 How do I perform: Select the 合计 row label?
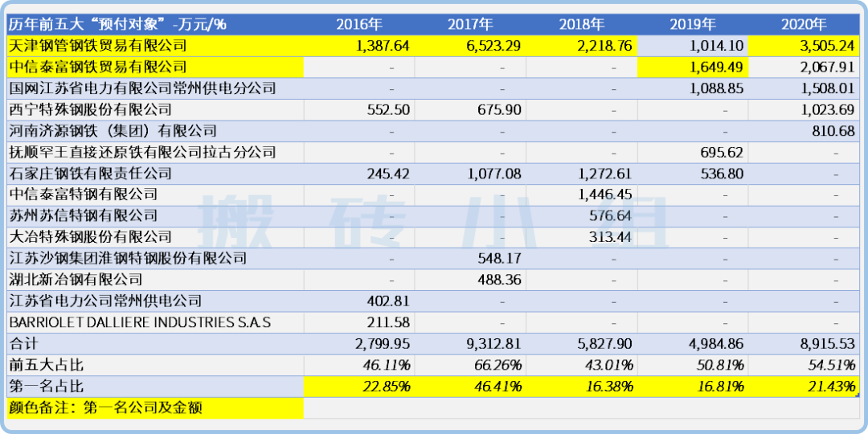23,344
